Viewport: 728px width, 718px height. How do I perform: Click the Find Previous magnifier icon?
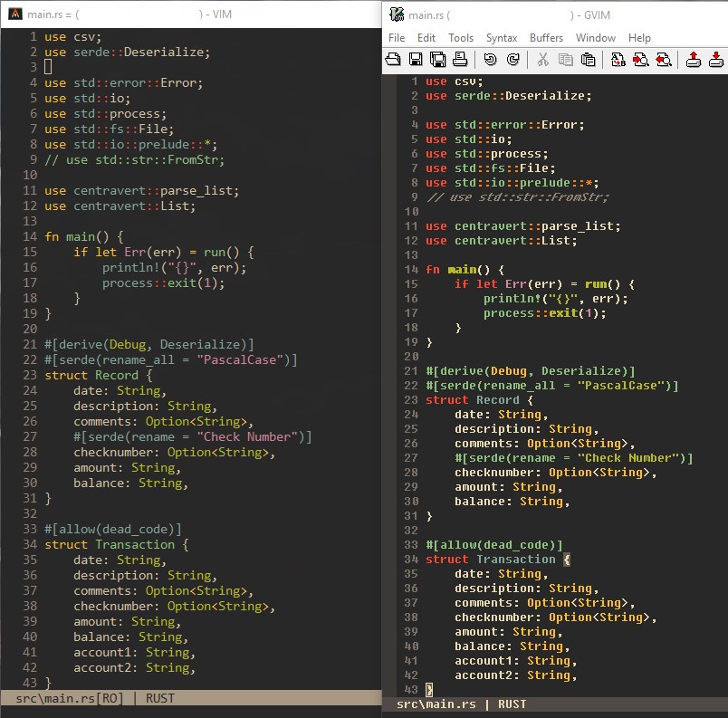665,59
